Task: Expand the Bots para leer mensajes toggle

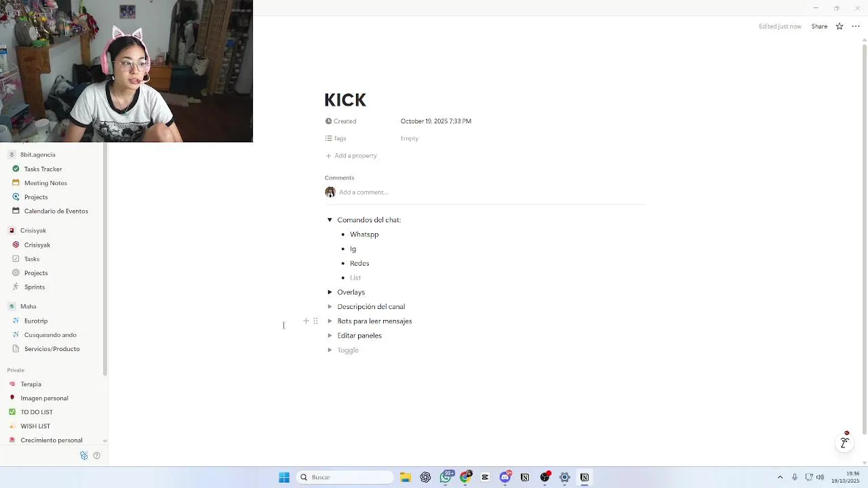Action: (x=330, y=321)
